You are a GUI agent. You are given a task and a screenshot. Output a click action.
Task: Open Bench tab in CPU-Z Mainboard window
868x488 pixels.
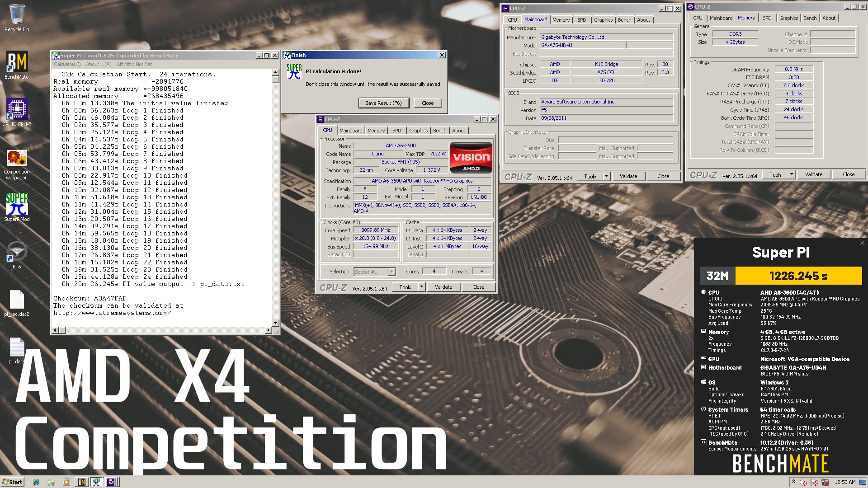click(624, 20)
